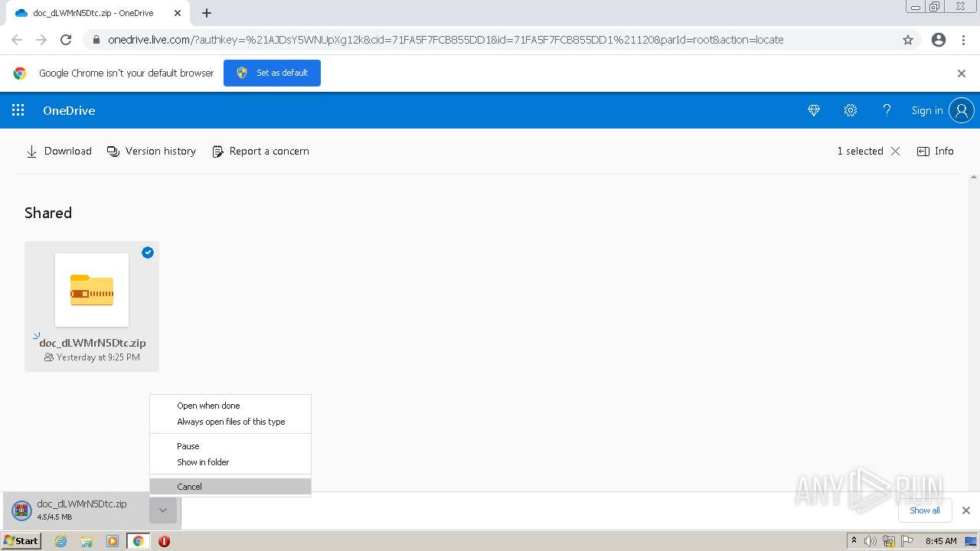This screenshot has width=980, height=551.
Task: Click Report a concern
Action: point(260,151)
